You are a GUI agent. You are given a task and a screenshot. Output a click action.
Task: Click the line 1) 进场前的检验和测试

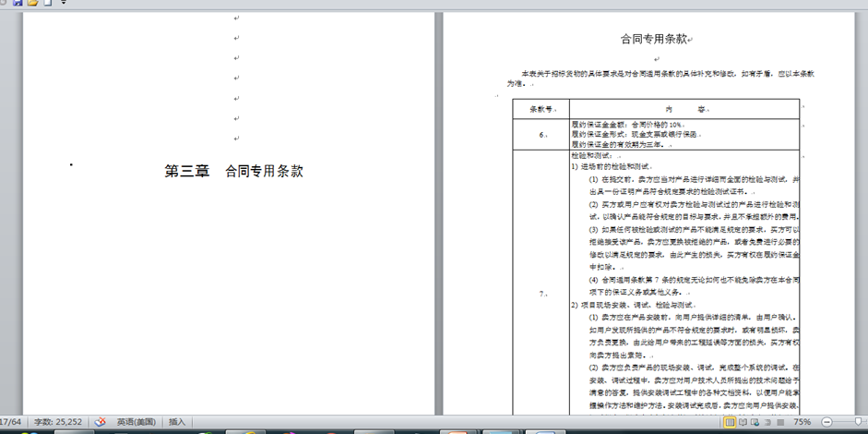(x=611, y=166)
